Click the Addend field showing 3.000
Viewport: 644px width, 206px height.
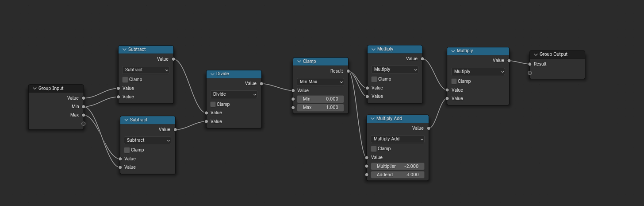[x=397, y=175]
